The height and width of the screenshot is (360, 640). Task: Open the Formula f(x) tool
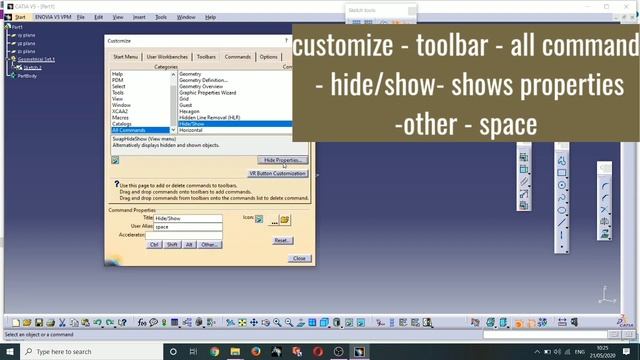(x=142, y=323)
